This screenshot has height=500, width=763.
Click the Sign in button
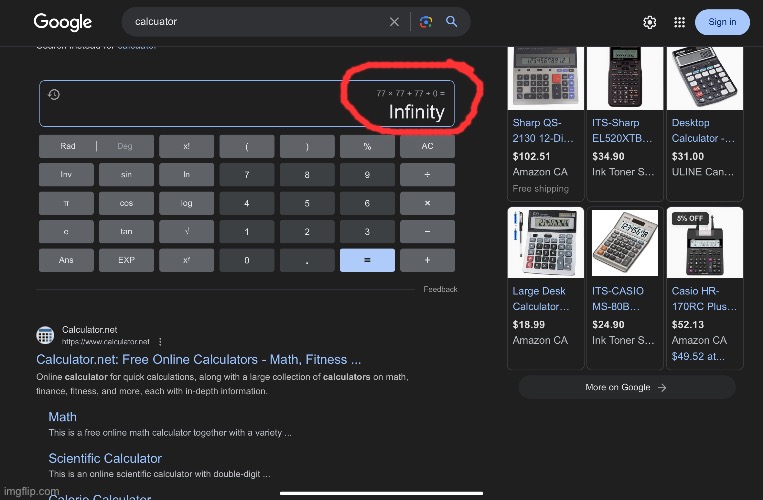point(722,22)
